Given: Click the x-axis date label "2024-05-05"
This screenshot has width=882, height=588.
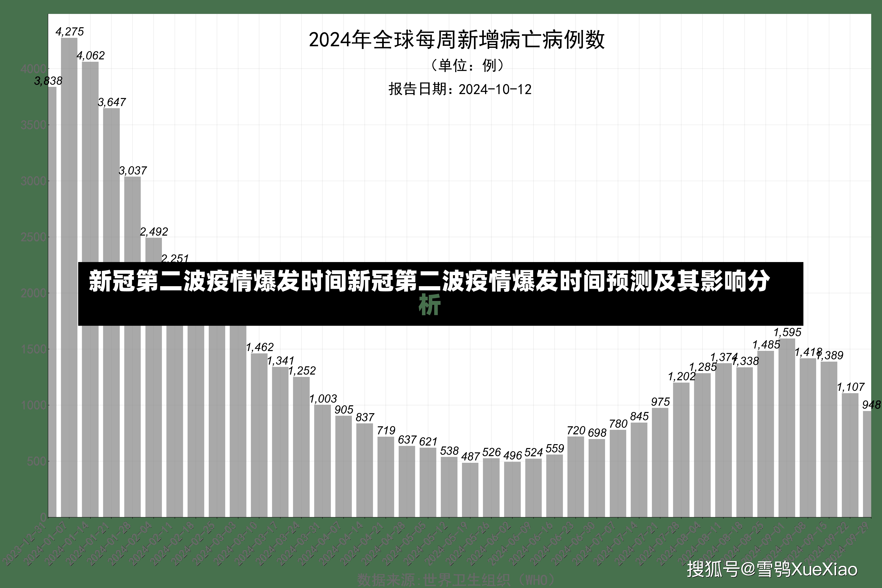Looking at the screenshot, I should click(404, 543).
